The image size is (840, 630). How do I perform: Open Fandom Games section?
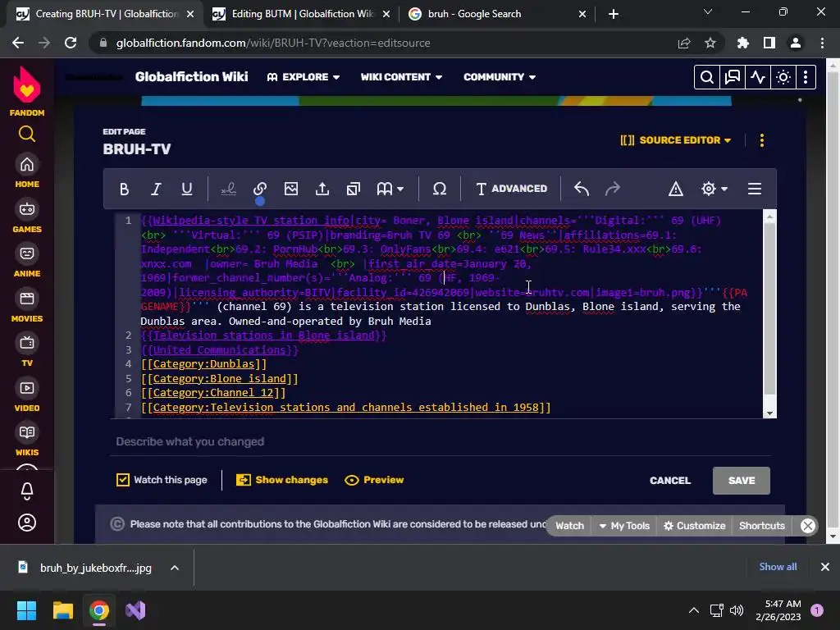coord(27,217)
